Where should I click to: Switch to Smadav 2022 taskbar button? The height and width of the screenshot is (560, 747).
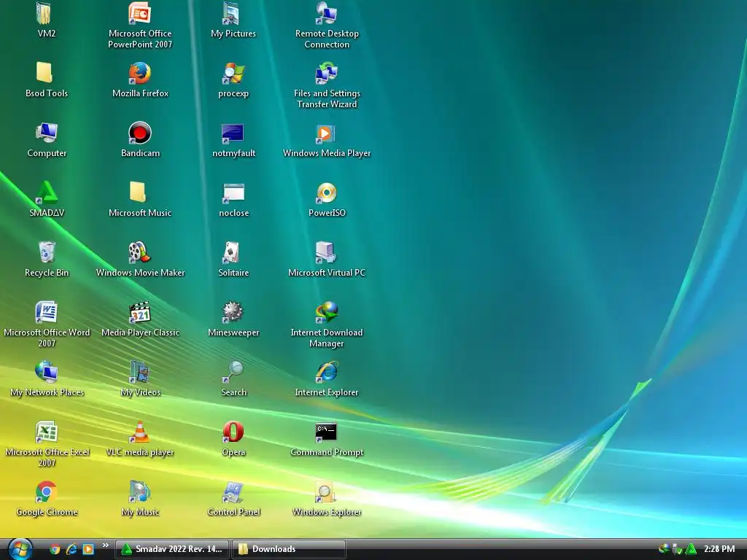(x=172, y=549)
